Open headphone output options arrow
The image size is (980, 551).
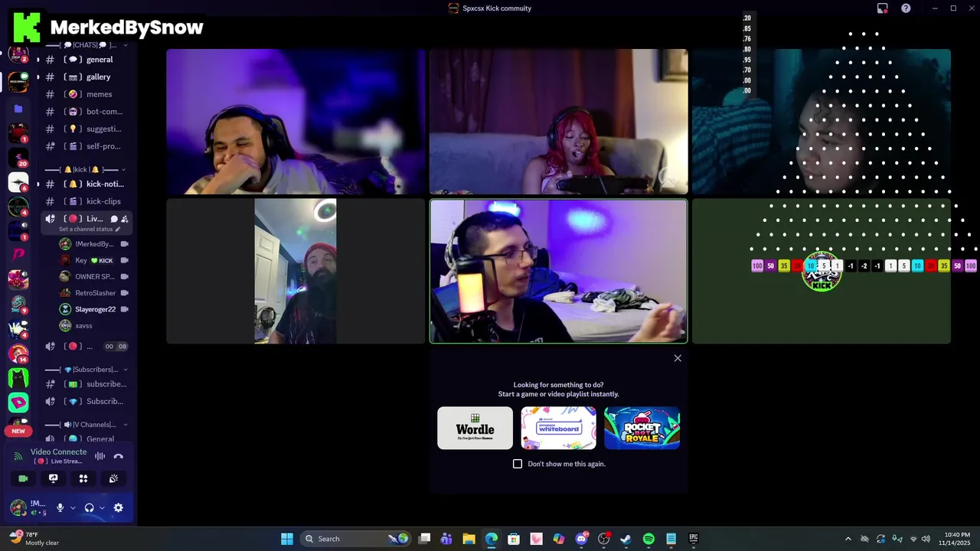click(x=102, y=507)
